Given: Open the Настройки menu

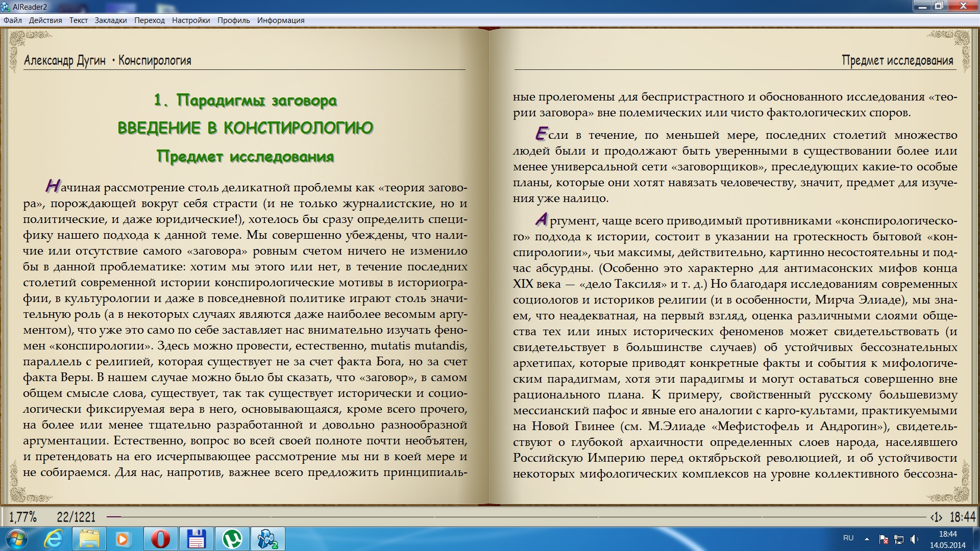Looking at the screenshot, I should click(x=191, y=20).
